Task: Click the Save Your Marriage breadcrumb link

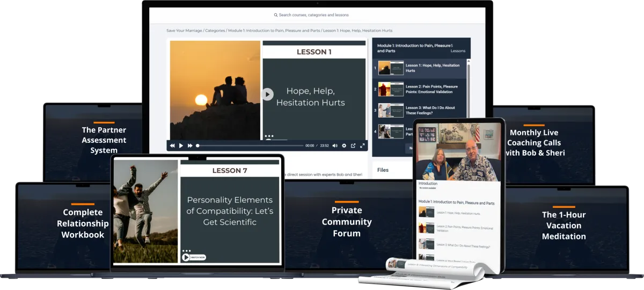Action: (184, 31)
